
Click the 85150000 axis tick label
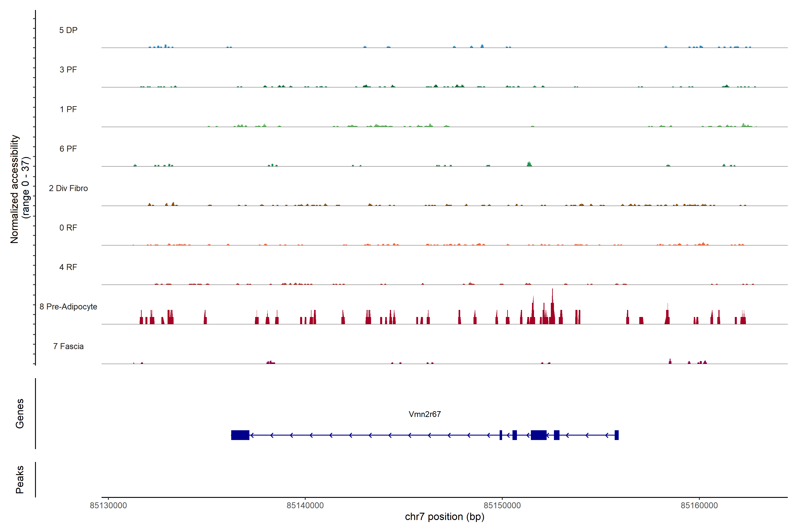coord(502,506)
